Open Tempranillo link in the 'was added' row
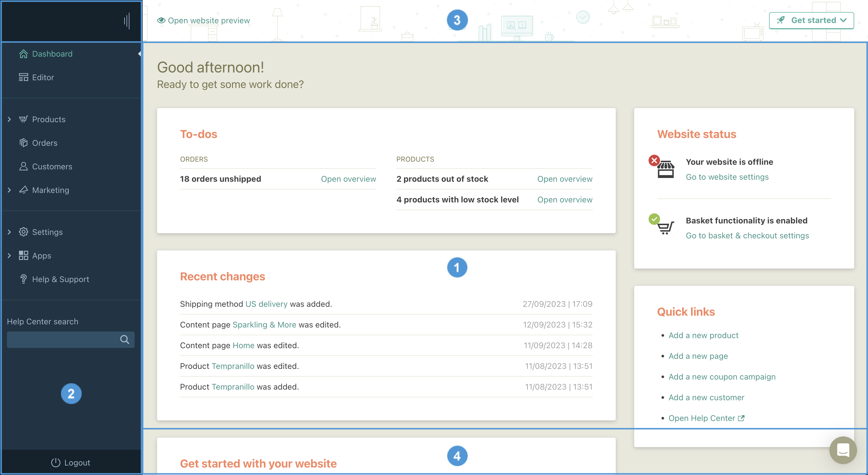The height and width of the screenshot is (475, 868). click(x=233, y=387)
